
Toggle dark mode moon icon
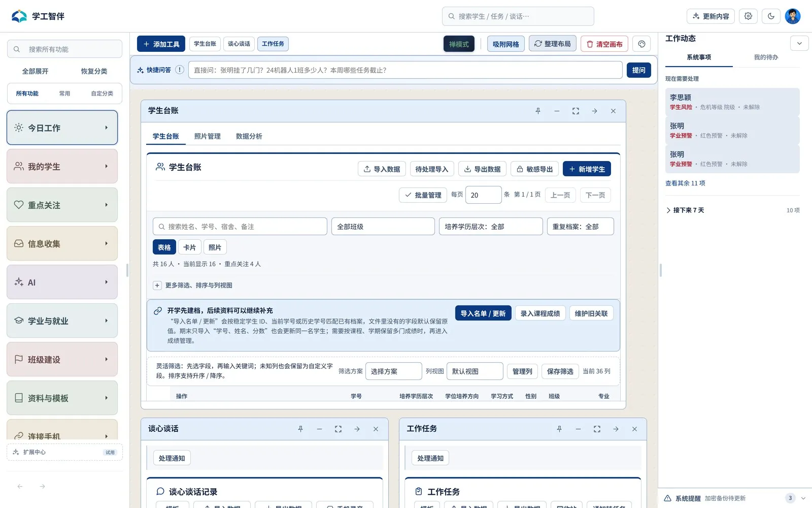771,16
